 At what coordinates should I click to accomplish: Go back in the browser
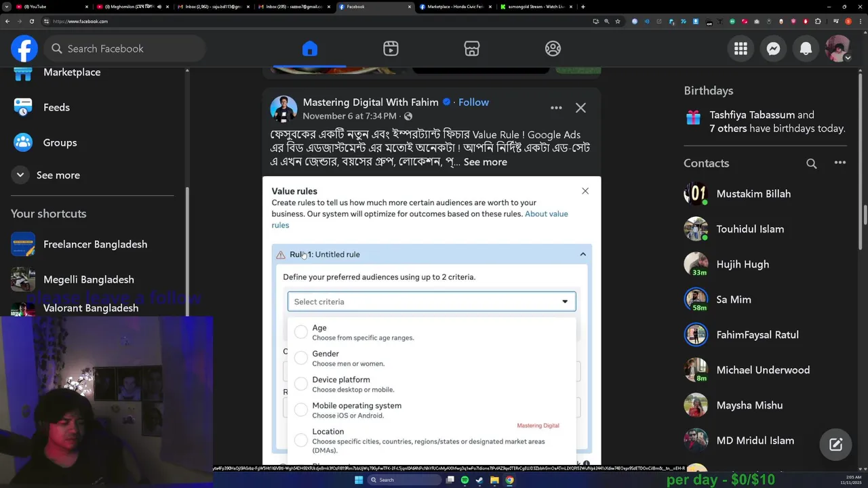(x=7, y=21)
